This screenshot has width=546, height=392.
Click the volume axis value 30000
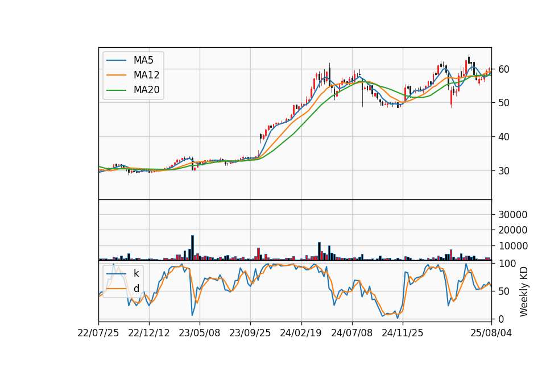pyautogui.click(x=513, y=215)
